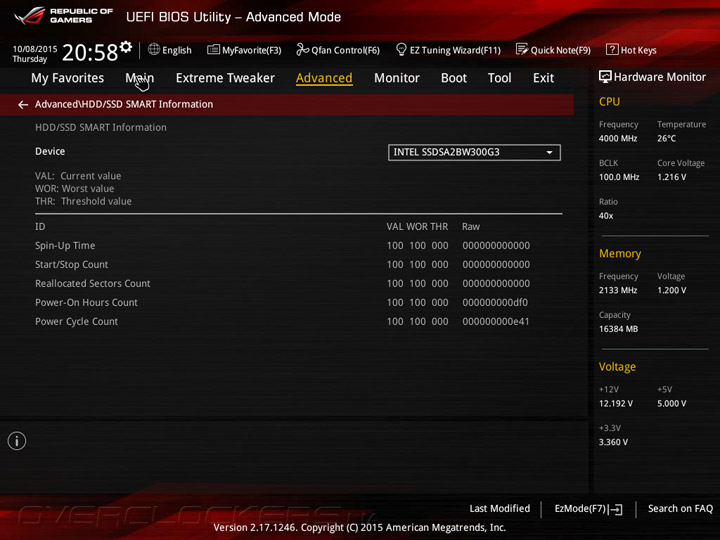Click the Hot Keys question mark icon
720x540 pixels.
pyautogui.click(x=612, y=49)
